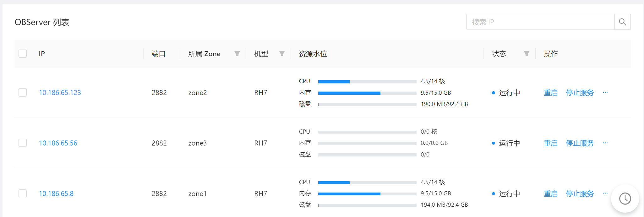Click 重启 for server 10.186.65.123

click(x=551, y=93)
